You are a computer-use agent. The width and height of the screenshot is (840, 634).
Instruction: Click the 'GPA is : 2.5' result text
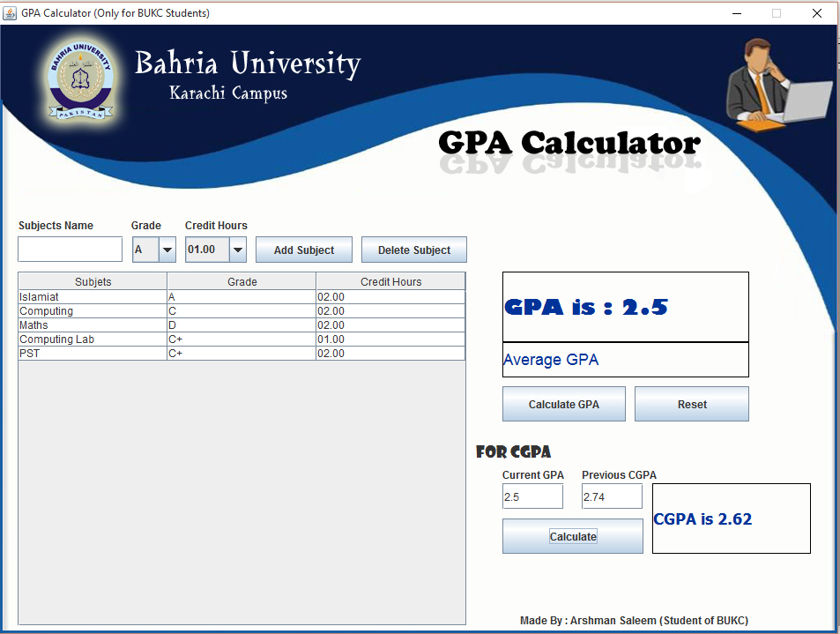[x=586, y=307]
